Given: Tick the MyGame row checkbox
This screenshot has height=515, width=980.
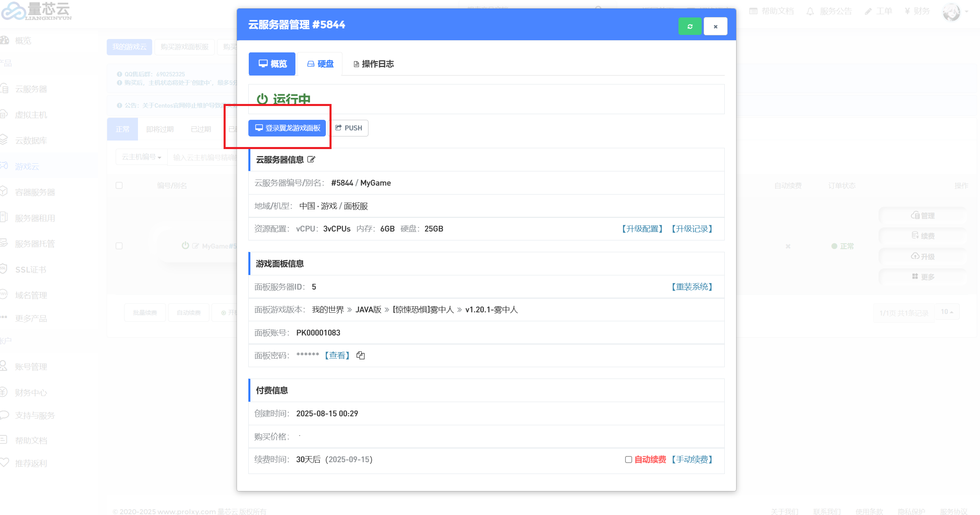Looking at the screenshot, I should [119, 246].
